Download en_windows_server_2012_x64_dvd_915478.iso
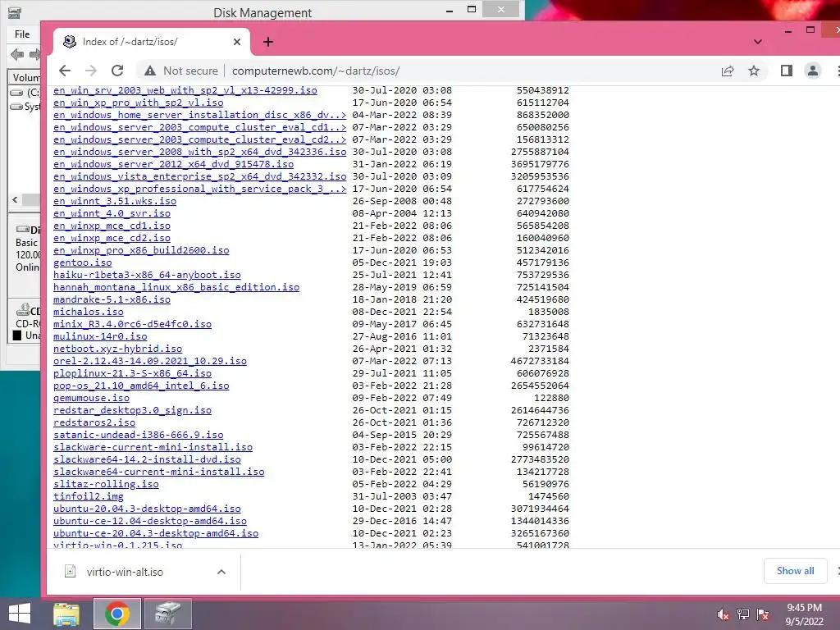 point(173,164)
